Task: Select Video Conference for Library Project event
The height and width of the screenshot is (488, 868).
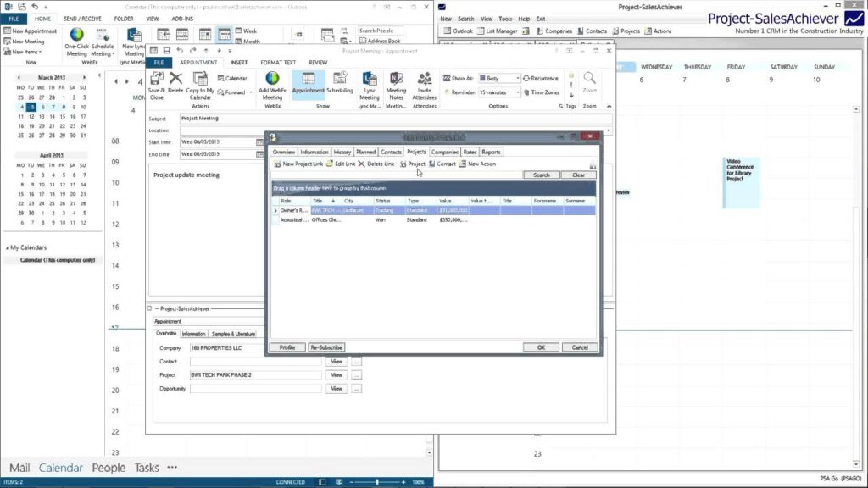Action: coord(741,183)
